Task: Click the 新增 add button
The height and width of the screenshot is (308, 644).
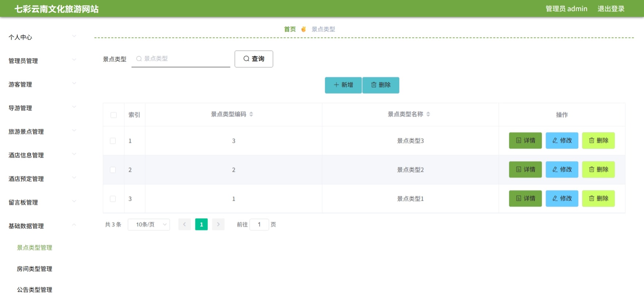Action: point(343,85)
